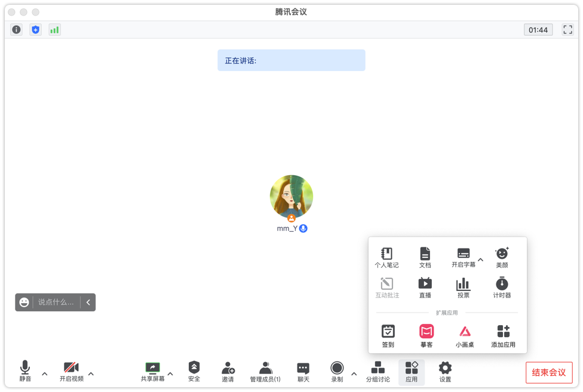Invite participants via 邀请
583x392 pixels.
(228, 372)
